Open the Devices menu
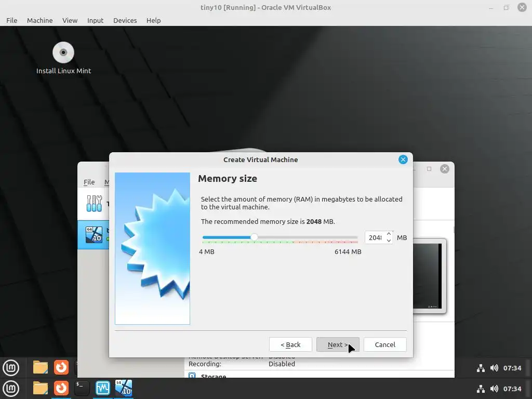Image resolution: width=532 pixels, height=399 pixels. point(125,20)
